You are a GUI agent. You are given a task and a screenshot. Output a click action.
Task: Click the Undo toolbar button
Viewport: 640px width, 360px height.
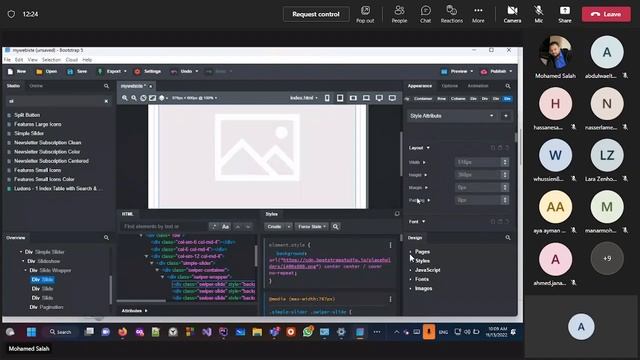point(182,71)
